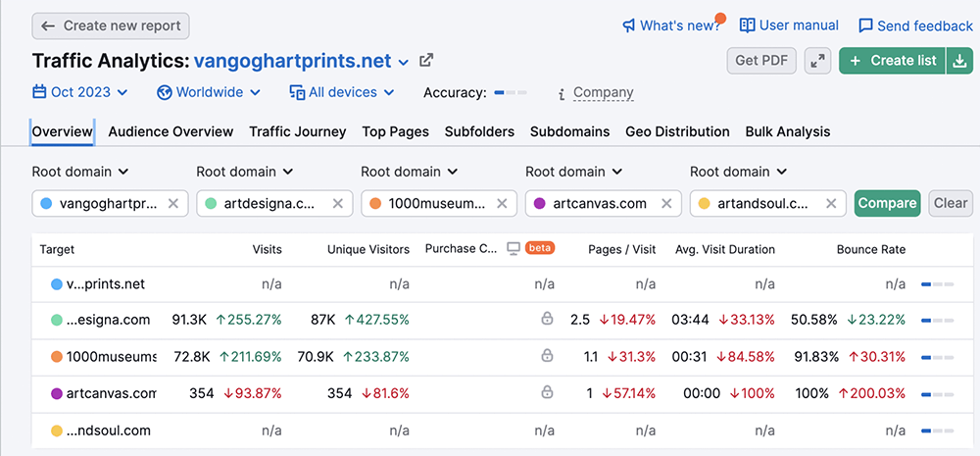
Task: Expand the Worldwide region dropdown
Action: coord(209,92)
